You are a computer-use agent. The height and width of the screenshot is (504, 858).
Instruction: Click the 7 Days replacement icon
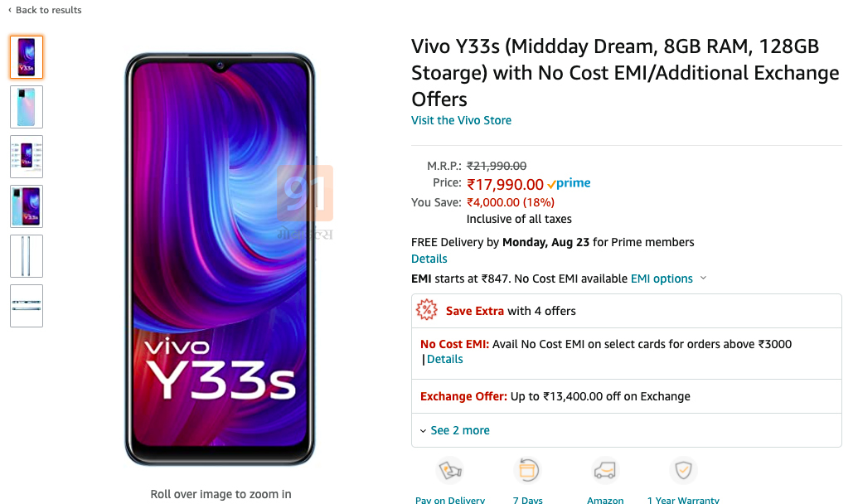(528, 470)
